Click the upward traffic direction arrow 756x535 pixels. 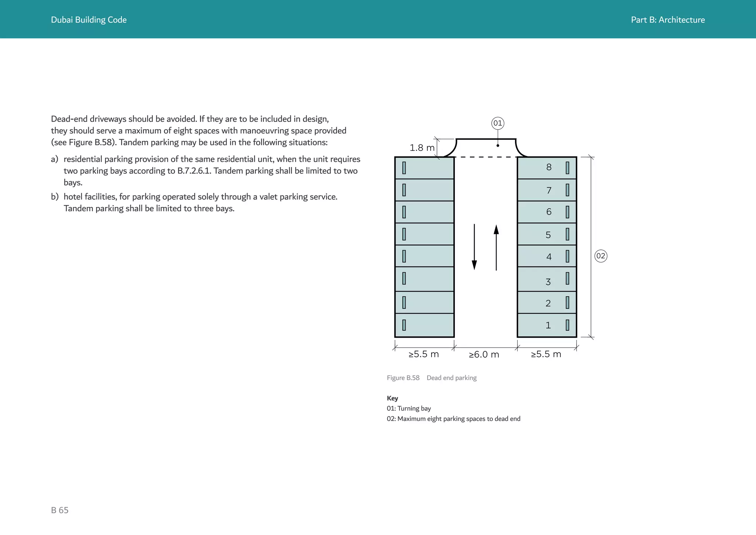496,248
